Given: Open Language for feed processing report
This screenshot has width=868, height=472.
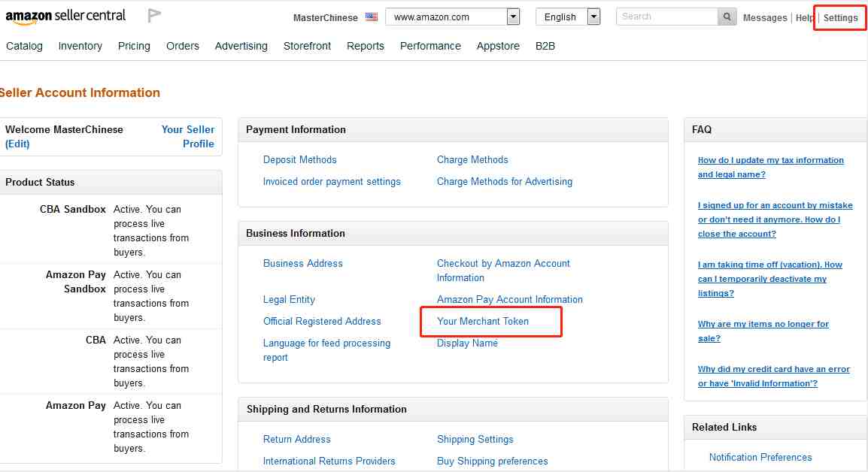Looking at the screenshot, I should (x=326, y=350).
